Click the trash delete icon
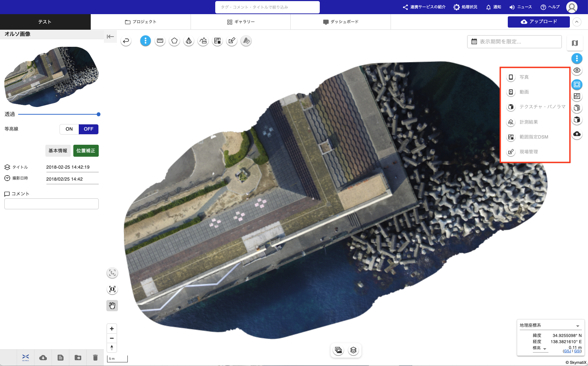 (x=95, y=358)
